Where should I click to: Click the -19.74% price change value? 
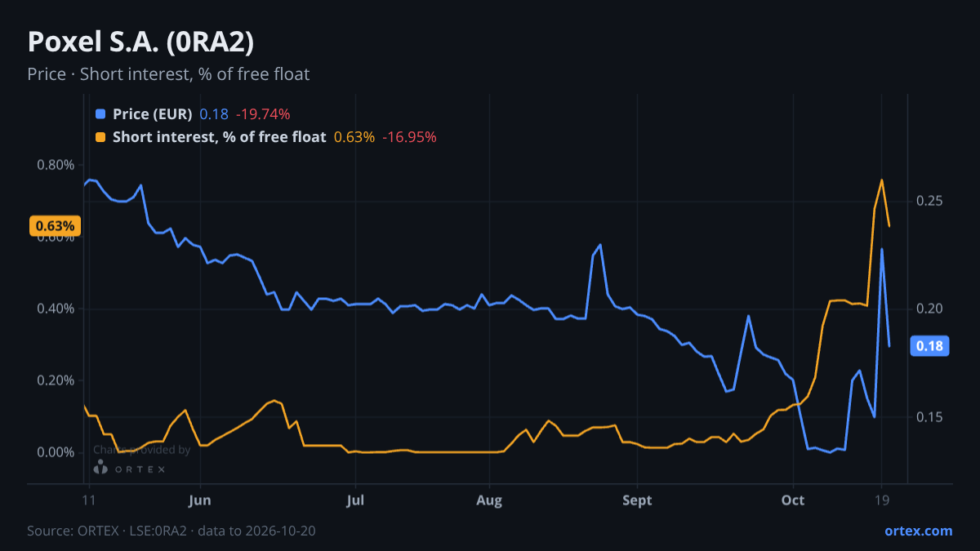[263, 114]
